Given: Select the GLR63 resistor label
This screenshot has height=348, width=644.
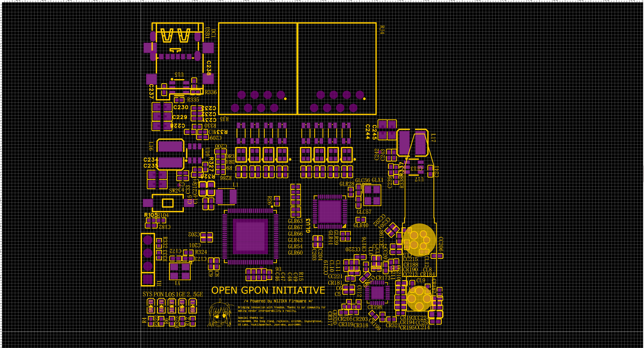Looking at the screenshot, I should click(x=295, y=221).
